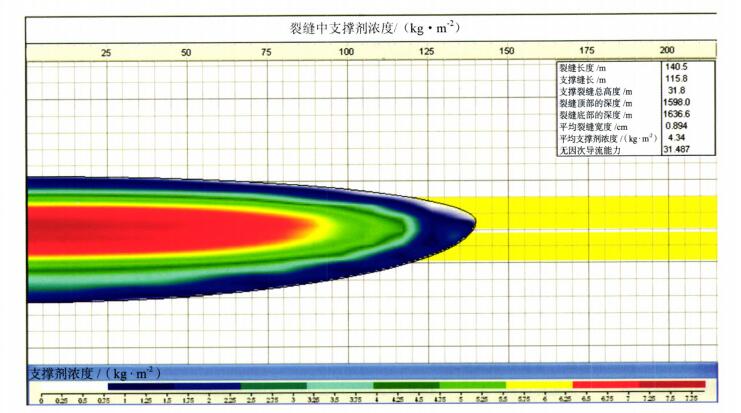Image resolution: width=741 pixels, height=413 pixels.
Task: Select the 裂缝长度 /m row label
Action: pyautogui.click(x=582, y=68)
